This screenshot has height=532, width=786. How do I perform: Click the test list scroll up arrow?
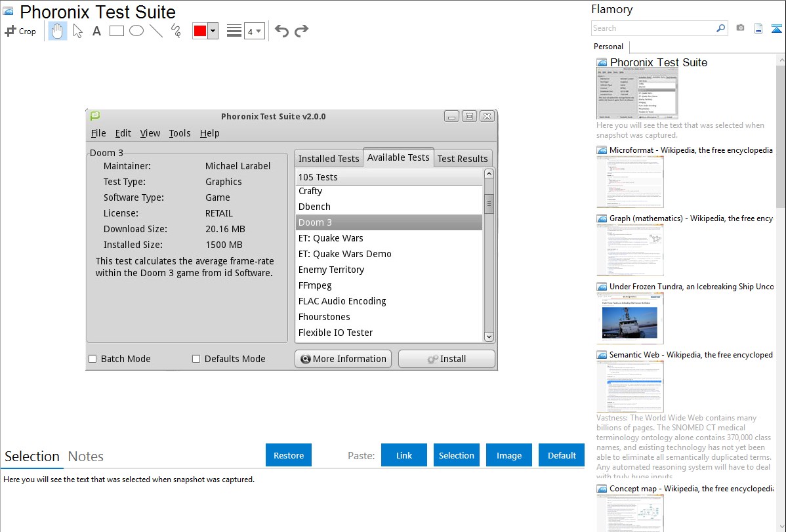[489, 174]
